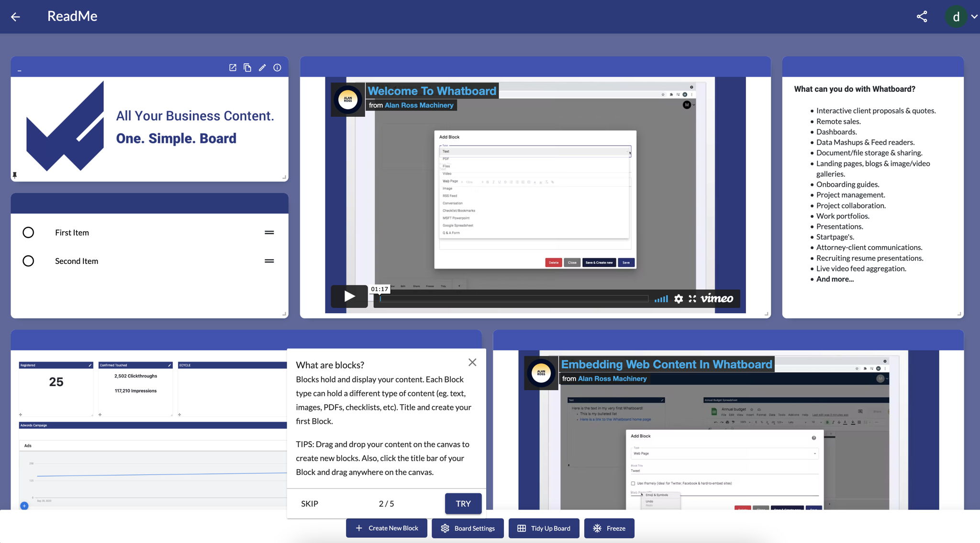Go back with the arrow beside ReadMe
980x543 pixels.
15,17
